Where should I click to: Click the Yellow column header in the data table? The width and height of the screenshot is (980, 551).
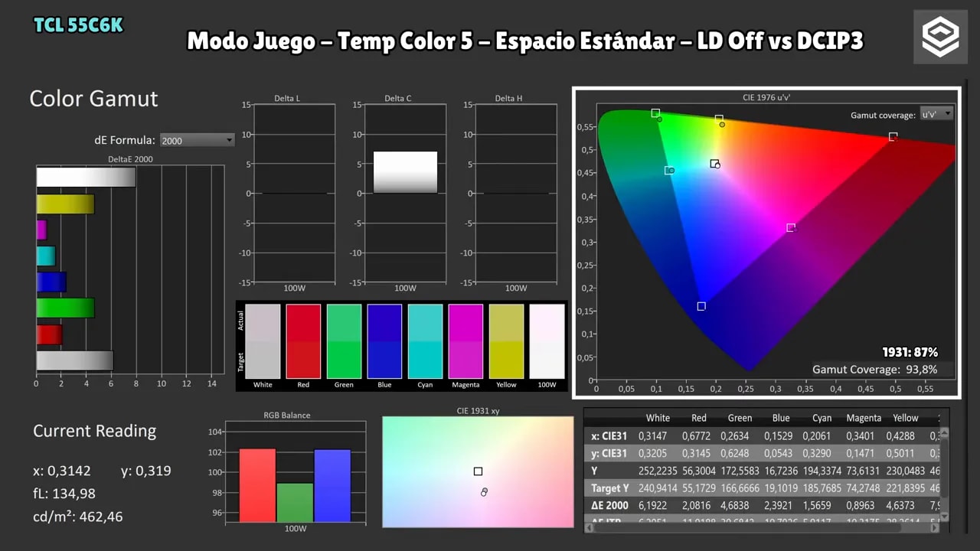pos(905,418)
